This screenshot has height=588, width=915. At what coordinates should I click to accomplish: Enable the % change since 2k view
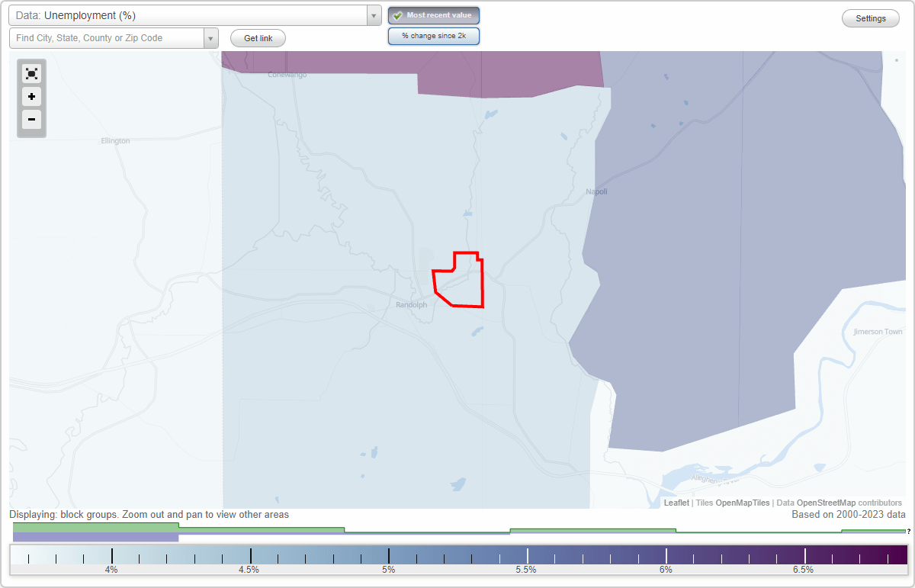[x=433, y=35]
